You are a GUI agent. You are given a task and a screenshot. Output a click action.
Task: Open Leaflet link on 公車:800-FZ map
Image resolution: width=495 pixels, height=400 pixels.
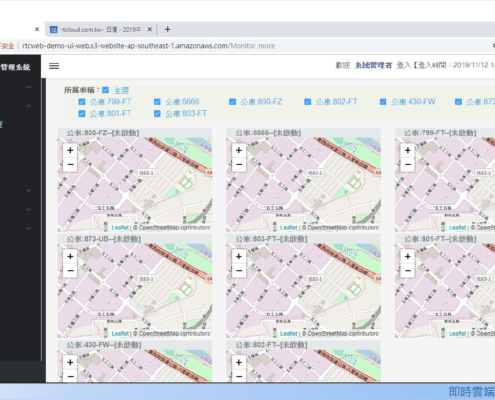(120, 228)
